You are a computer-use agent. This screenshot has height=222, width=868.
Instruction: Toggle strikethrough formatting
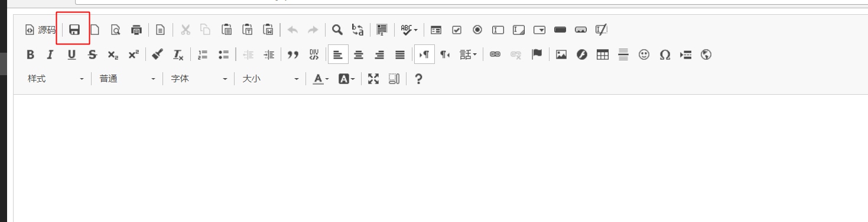(92, 54)
